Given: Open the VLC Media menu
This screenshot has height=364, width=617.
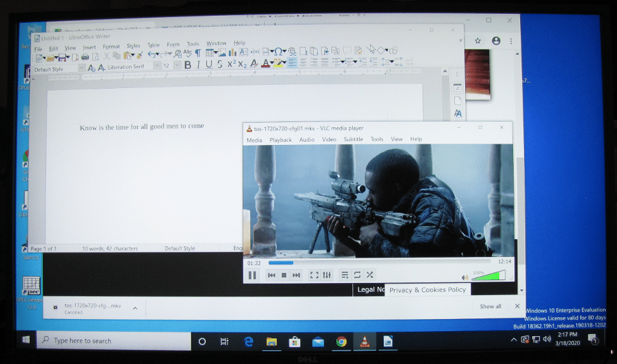Looking at the screenshot, I should (x=254, y=140).
